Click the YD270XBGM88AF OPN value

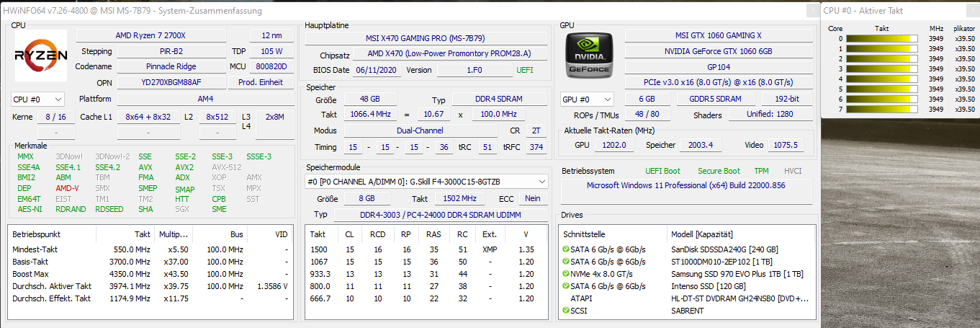click(x=171, y=82)
